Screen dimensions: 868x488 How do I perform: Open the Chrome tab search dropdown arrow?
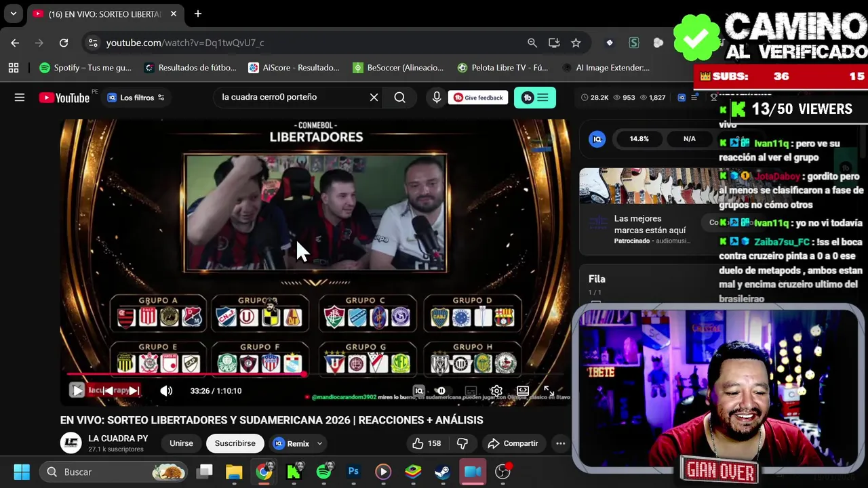13,14
